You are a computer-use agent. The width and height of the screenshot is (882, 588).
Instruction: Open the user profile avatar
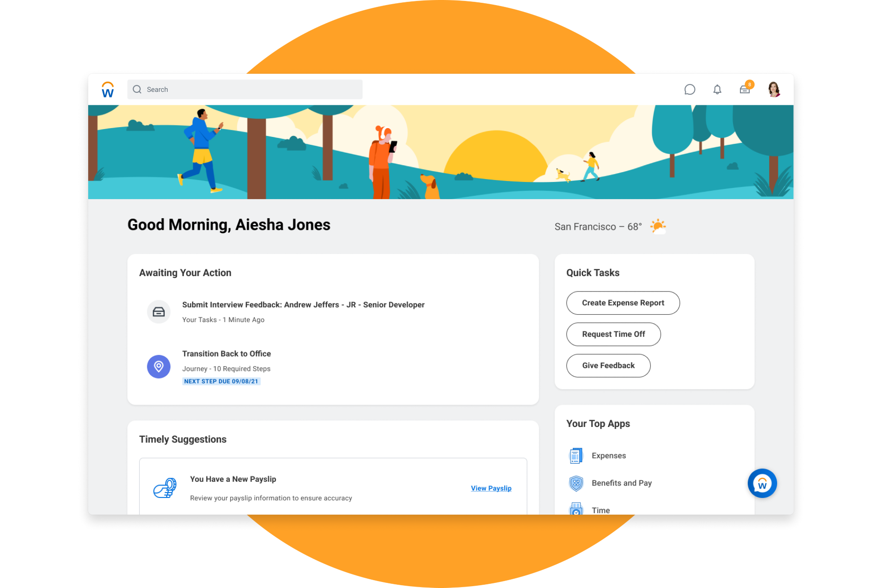(x=773, y=89)
